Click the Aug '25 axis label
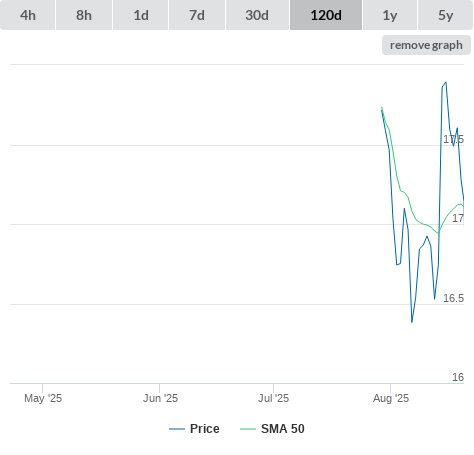Viewport: 474px width, 455px height. [391, 398]
